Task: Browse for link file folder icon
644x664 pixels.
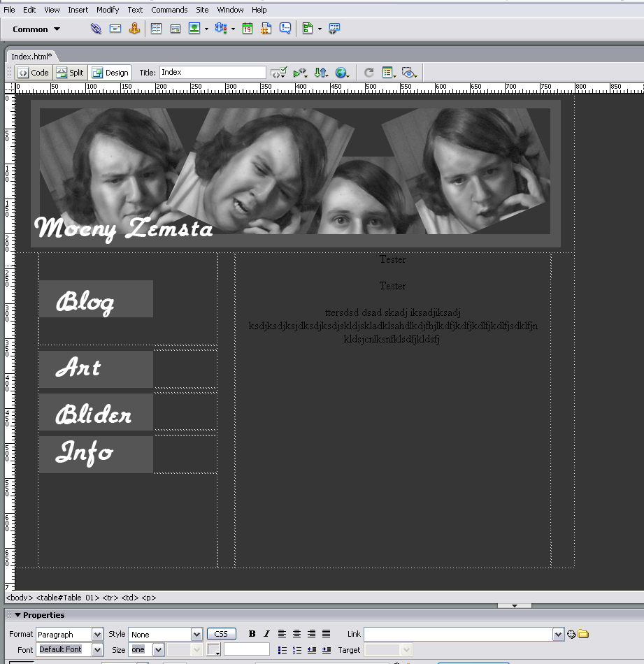Action: (x=583, y=634)
